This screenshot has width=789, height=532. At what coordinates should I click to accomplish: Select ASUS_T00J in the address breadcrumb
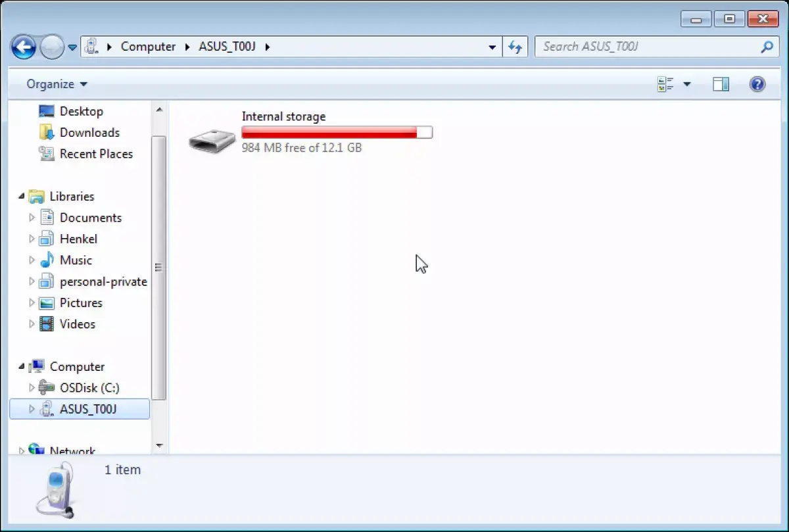[227, 47]
